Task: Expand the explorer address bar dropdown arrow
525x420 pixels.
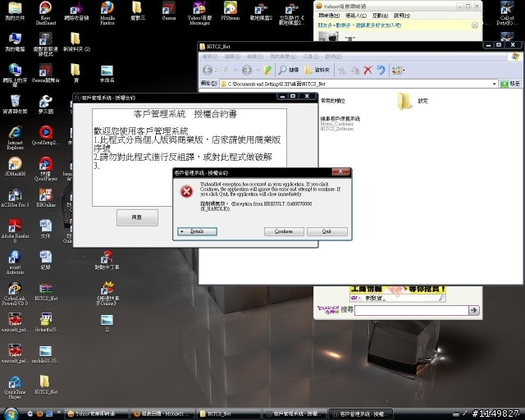Action: coord(495,84)
